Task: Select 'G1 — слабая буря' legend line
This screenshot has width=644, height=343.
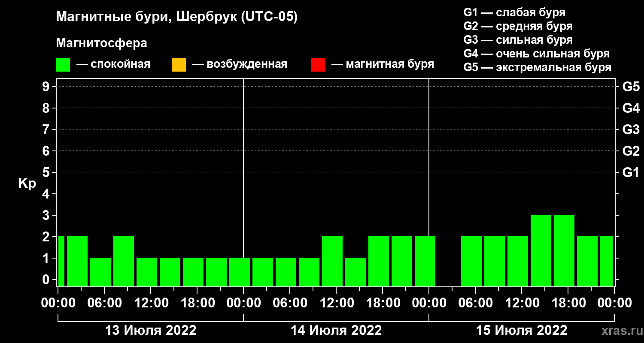Action: 514,12
